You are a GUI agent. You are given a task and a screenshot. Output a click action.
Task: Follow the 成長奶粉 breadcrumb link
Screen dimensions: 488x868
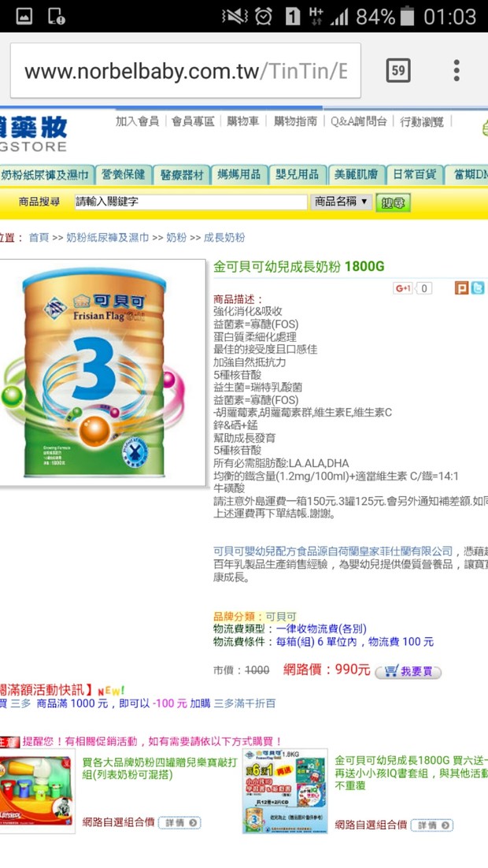pyautogui.click(x=224, y=238)
